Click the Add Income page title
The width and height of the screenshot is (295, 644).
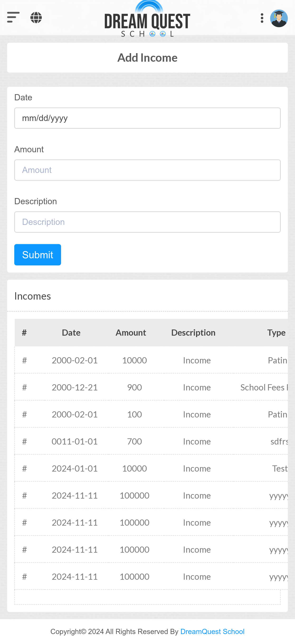tap(147, 57)
